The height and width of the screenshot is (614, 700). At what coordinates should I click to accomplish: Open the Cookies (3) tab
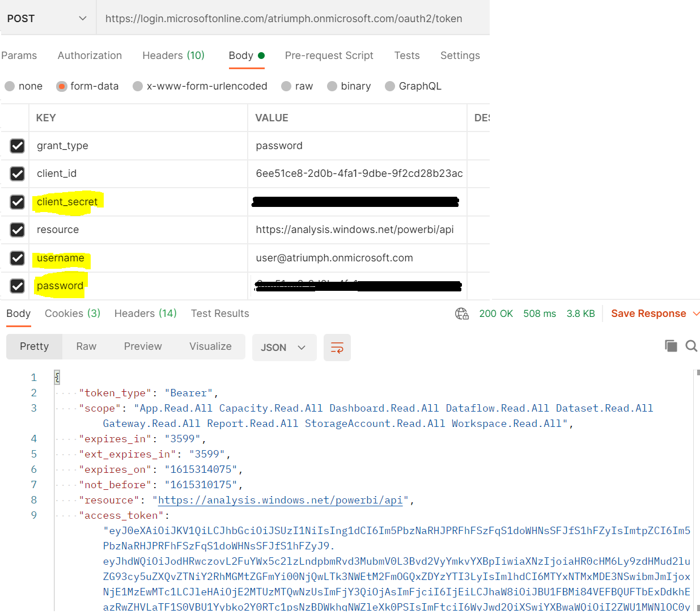[73, 314]
